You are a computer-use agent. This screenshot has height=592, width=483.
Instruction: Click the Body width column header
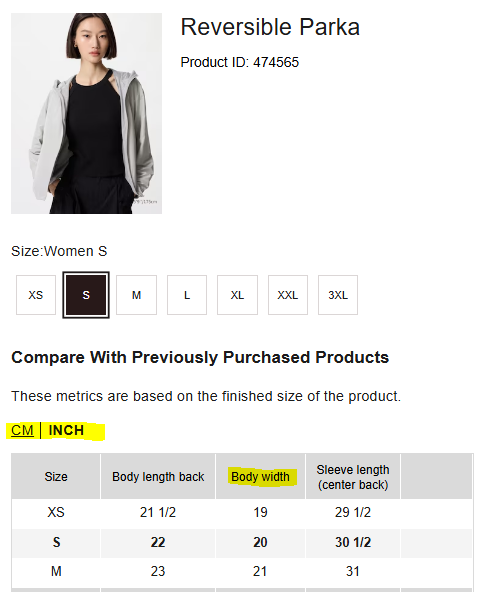coord(260,477)
